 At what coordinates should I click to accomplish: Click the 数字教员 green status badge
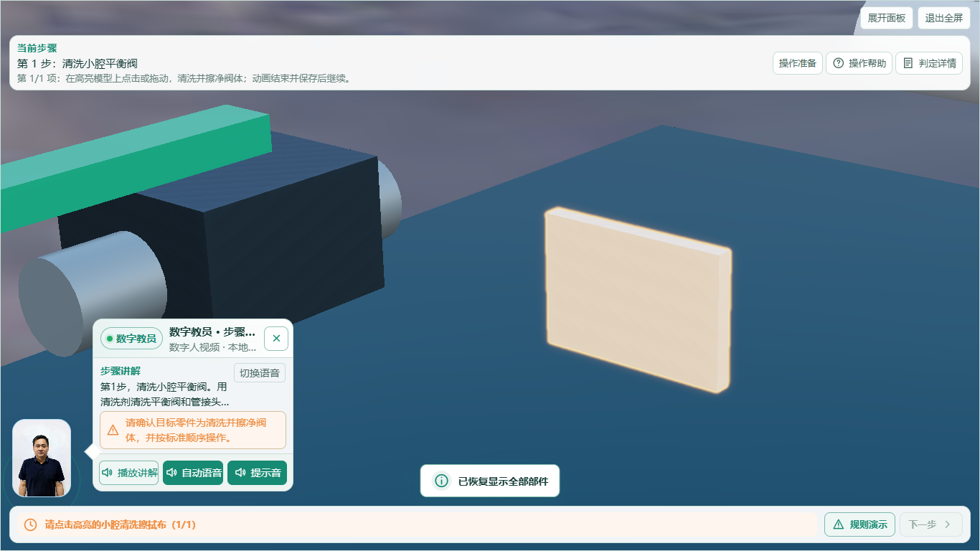tap(131, 339)
